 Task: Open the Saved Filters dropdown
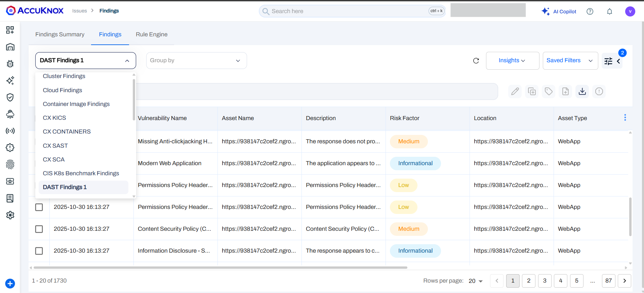coord(570,61)
